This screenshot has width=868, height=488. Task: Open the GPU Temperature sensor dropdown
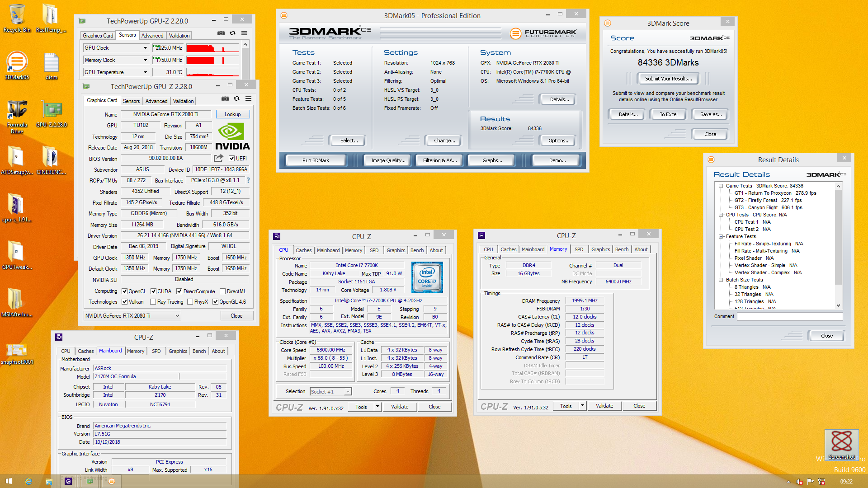(x=145, y=72)
